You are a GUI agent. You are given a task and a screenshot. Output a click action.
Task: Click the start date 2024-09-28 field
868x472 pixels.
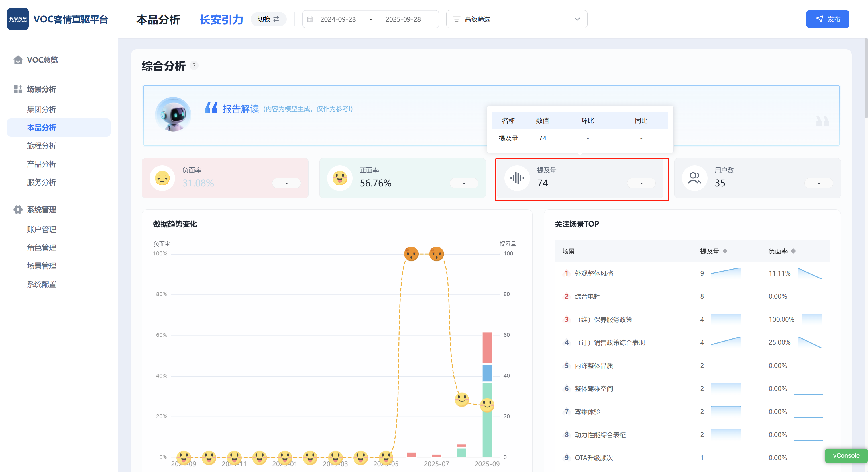tap(338, 19)
